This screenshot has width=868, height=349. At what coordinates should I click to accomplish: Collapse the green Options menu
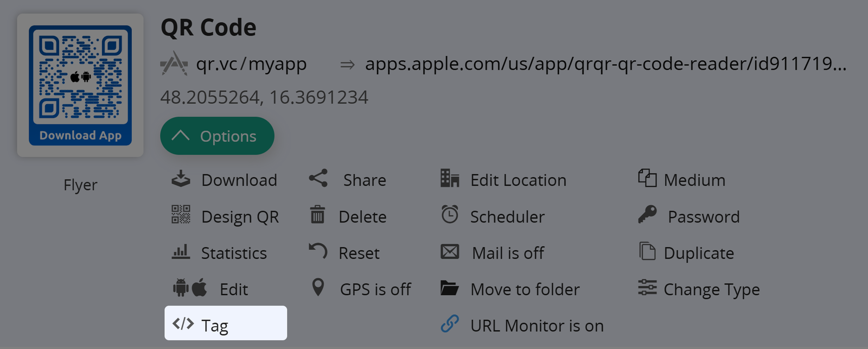(x=217, y=136)
